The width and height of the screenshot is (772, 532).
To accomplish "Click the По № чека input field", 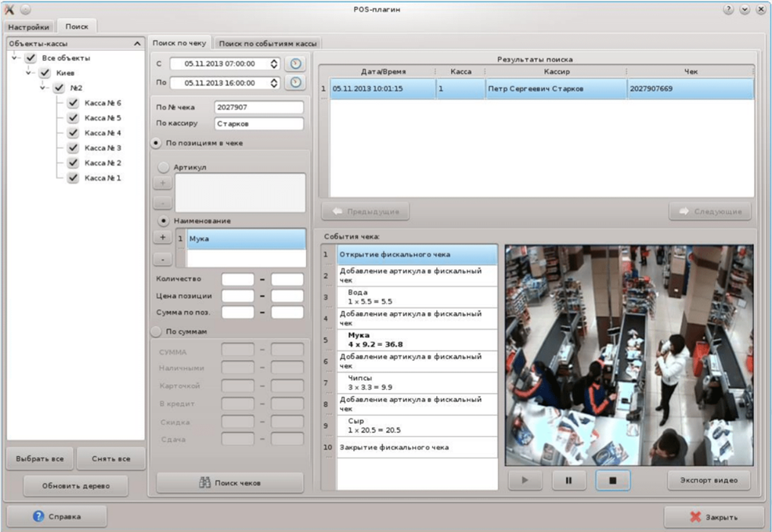I will (x=258, y=107).
